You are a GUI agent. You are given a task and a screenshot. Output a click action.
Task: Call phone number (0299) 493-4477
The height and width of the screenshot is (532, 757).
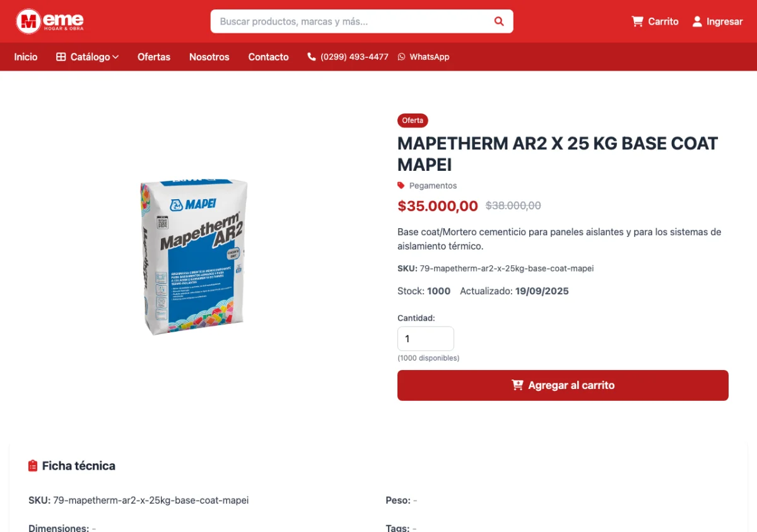click(354, 57)
